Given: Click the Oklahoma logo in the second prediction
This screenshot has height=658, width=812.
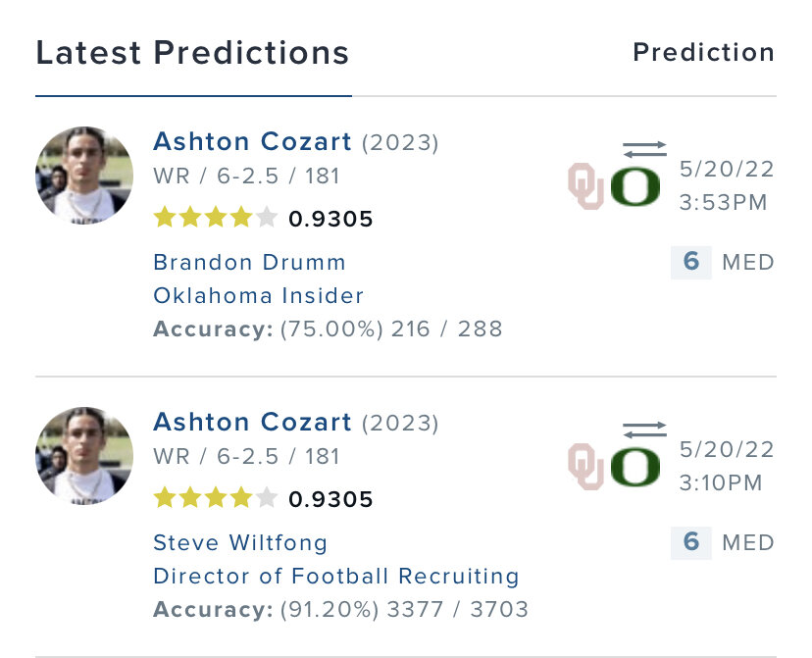Looking at the screenshot, I should 587,467.
